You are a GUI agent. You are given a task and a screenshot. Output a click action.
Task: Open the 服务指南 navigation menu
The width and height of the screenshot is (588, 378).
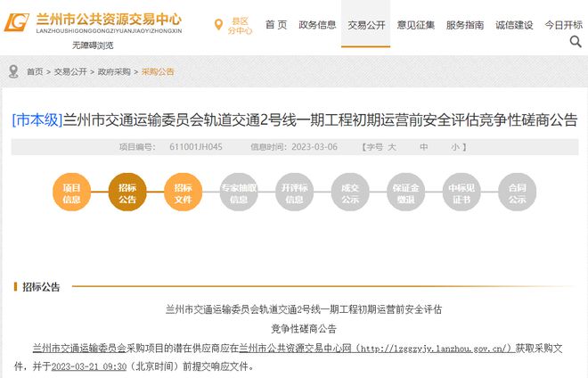click(x=464, y=25)
